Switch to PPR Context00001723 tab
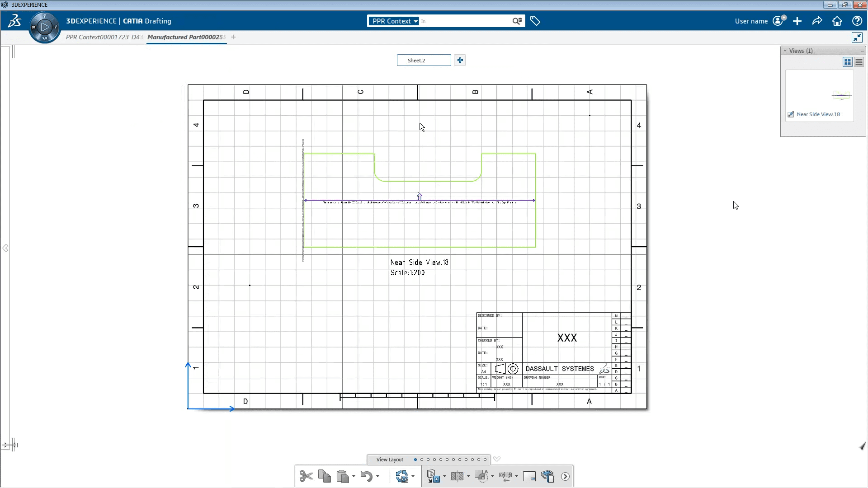The image size is (868, 488). point(104,37)
